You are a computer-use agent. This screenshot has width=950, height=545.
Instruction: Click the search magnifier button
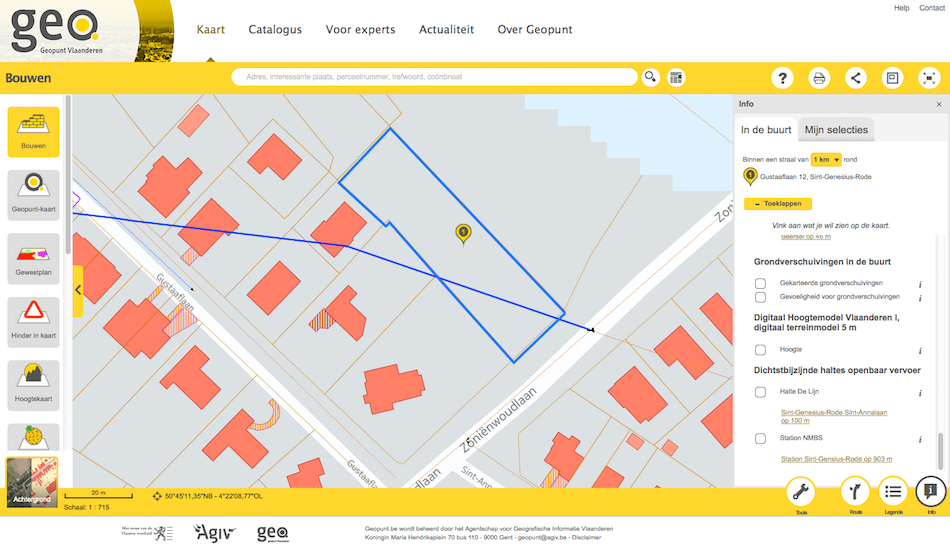click(651, 78)
